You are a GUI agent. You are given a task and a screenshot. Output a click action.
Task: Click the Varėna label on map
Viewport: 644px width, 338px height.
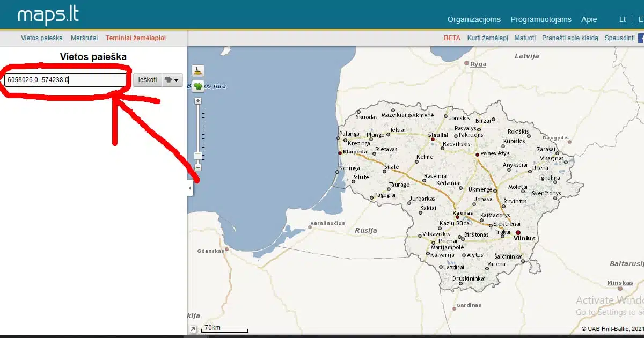(496, 264)
